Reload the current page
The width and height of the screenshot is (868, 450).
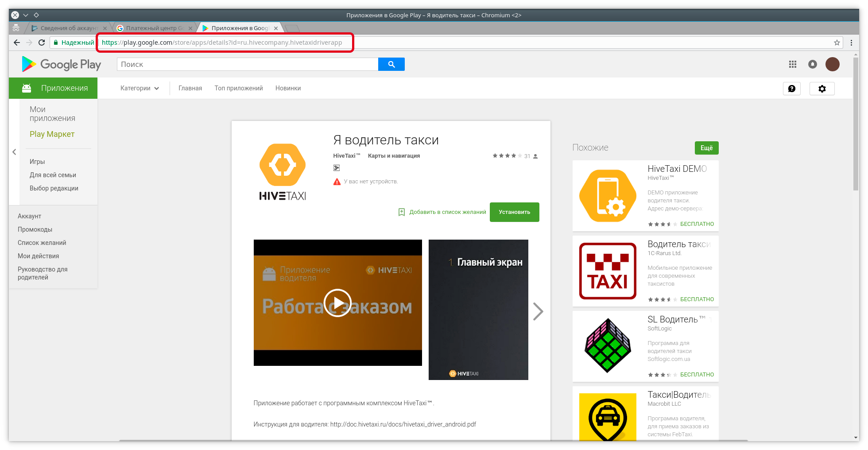pyautogui.click(x=42, y=43)
